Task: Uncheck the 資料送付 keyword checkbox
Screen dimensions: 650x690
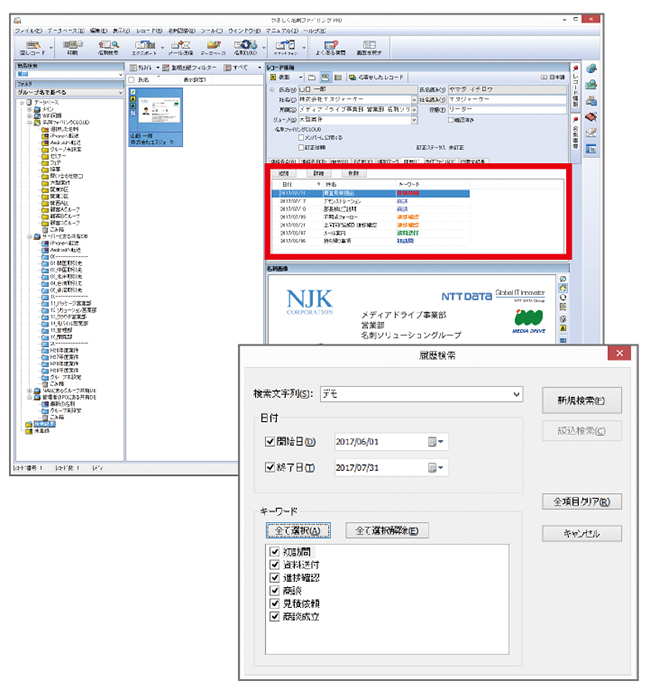Action: pos(275,565)
